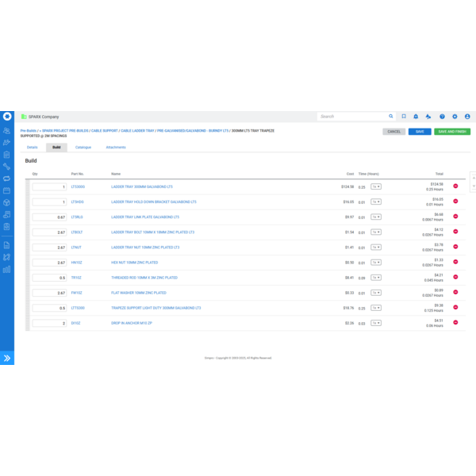
Task: Open notifications bell icon
Action: tap(416, 117)
